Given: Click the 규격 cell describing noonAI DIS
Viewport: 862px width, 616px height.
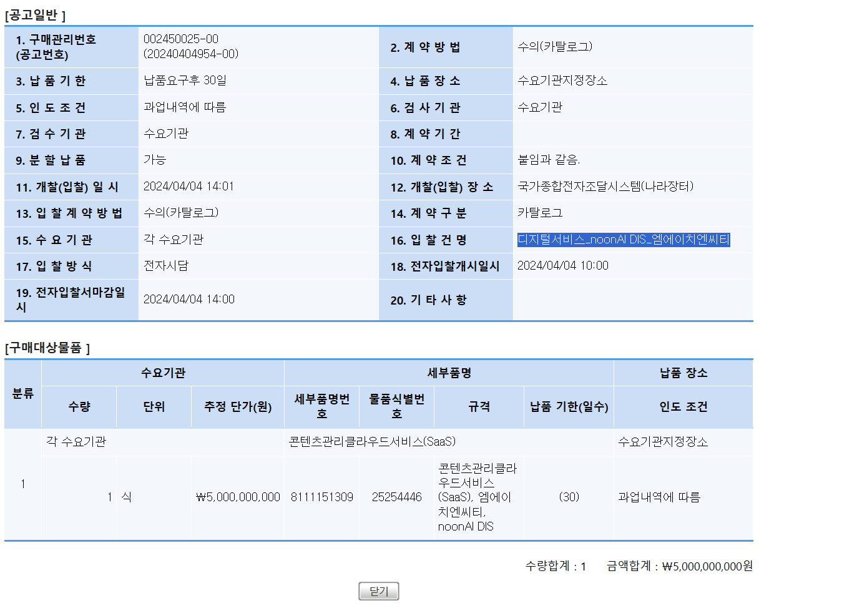Looking at the screenshot, I should point(478,497).
